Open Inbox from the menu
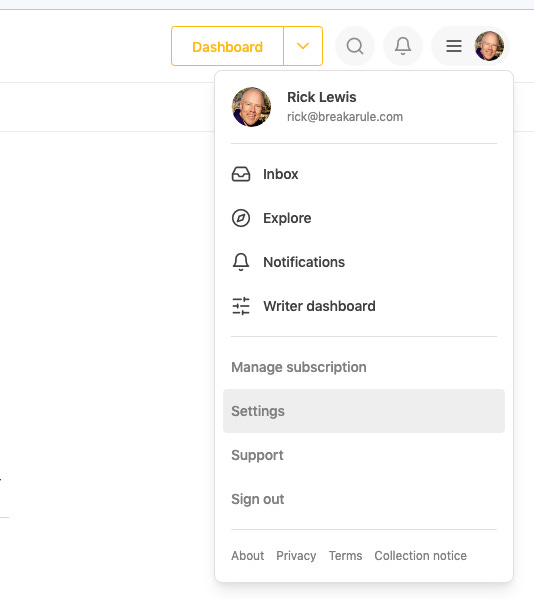The image size is (534, 599). [x=364, y=174]
